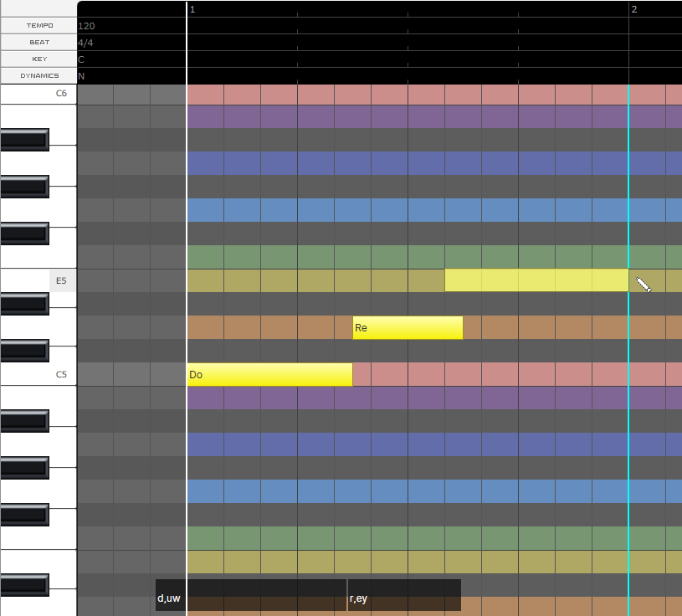Click the dynamics value N
This screenshot has width=682, height=616.
click(81, 76)
